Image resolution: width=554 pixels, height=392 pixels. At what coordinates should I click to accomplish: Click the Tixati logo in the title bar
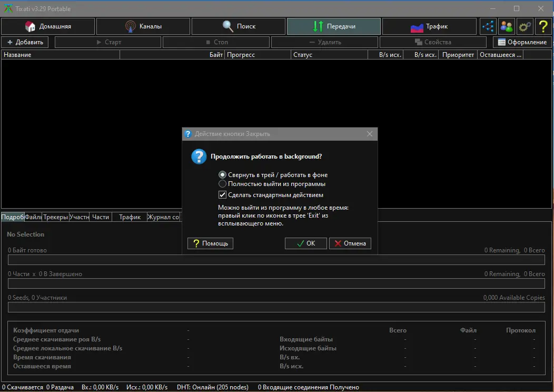tap(8, 8)
